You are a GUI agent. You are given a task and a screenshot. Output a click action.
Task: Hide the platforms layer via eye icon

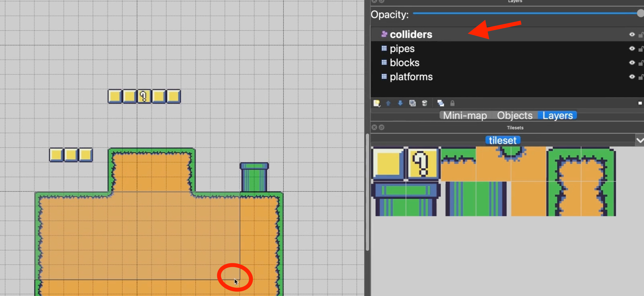point(632,77)
